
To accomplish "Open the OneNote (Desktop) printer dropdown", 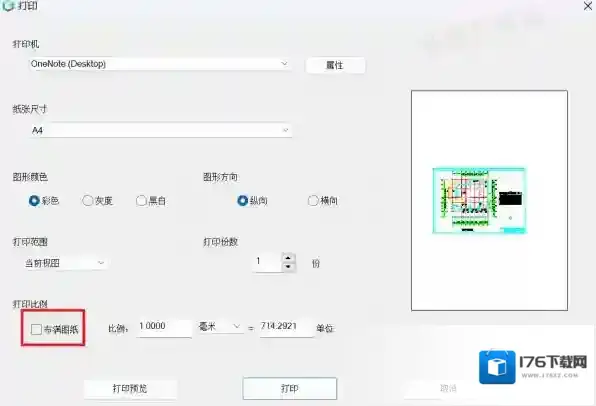I will 160,64.
